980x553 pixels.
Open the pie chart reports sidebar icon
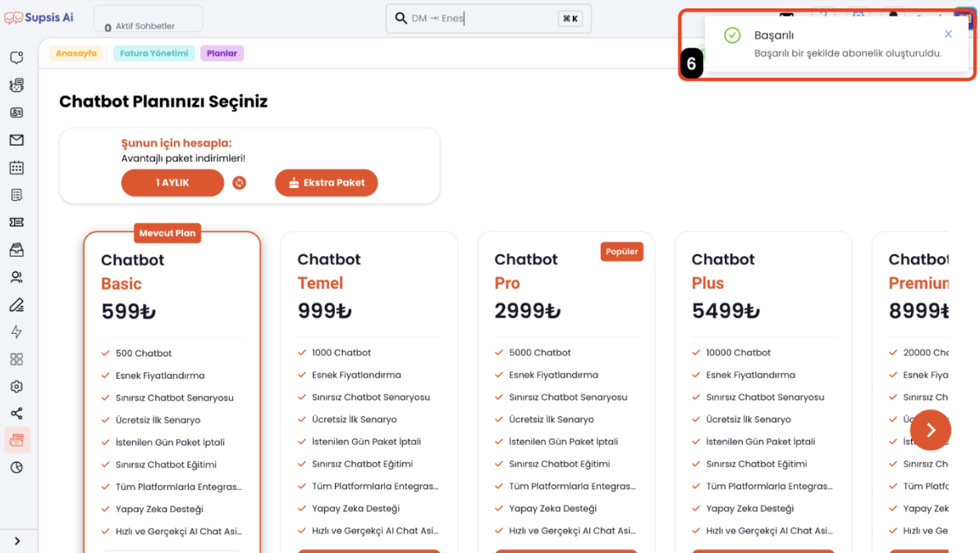pyautogui.click(x=17, y=468)
